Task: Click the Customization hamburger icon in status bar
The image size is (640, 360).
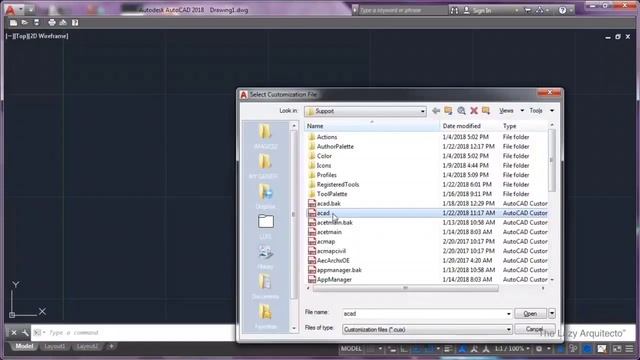Action: pyautogui.click(x=629, y=349)
